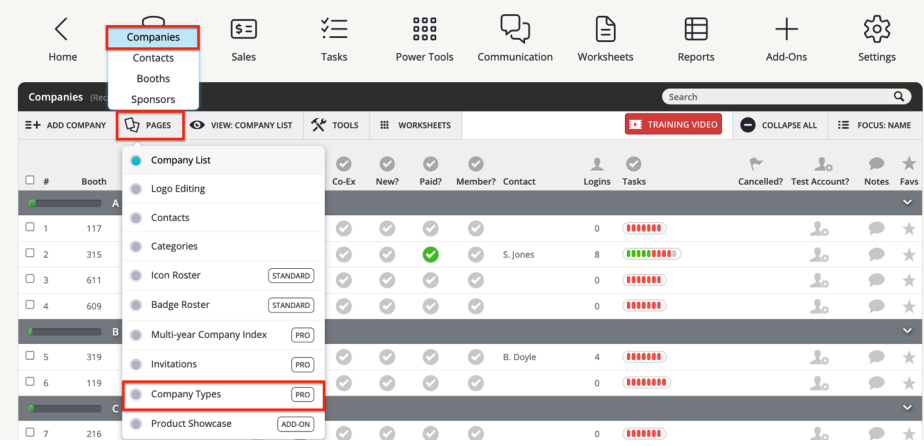Open the Sales dollar icon
Screen dimensions: 924x446
[x=243, y=29]
